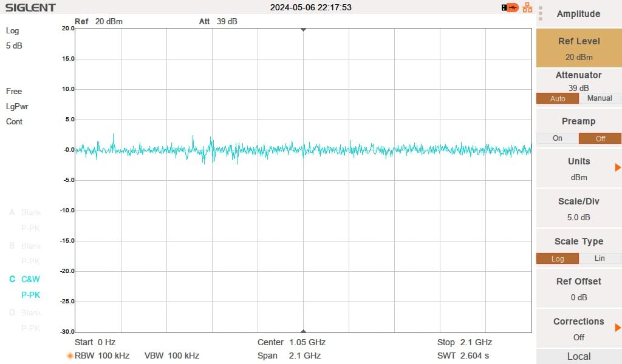Choose Lin scale type
622x364 pixels.
tap(600, 258)
